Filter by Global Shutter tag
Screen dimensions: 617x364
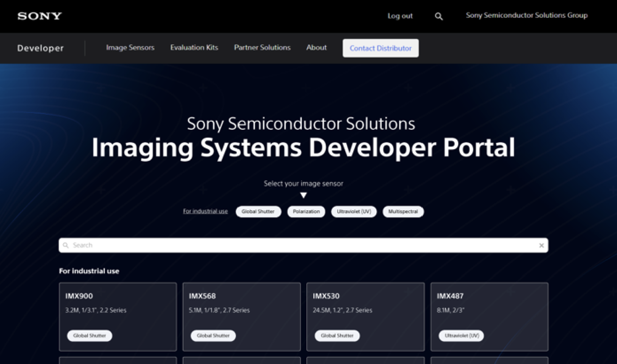tap(258, 212)
